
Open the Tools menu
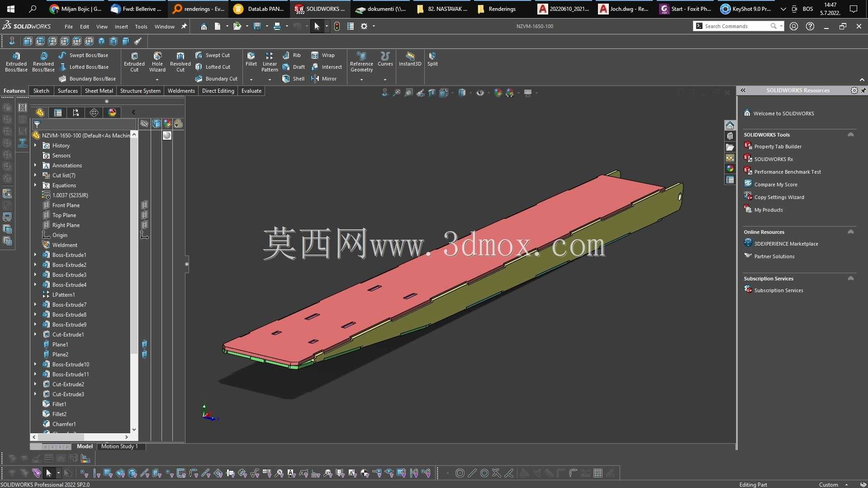[141, 27]
